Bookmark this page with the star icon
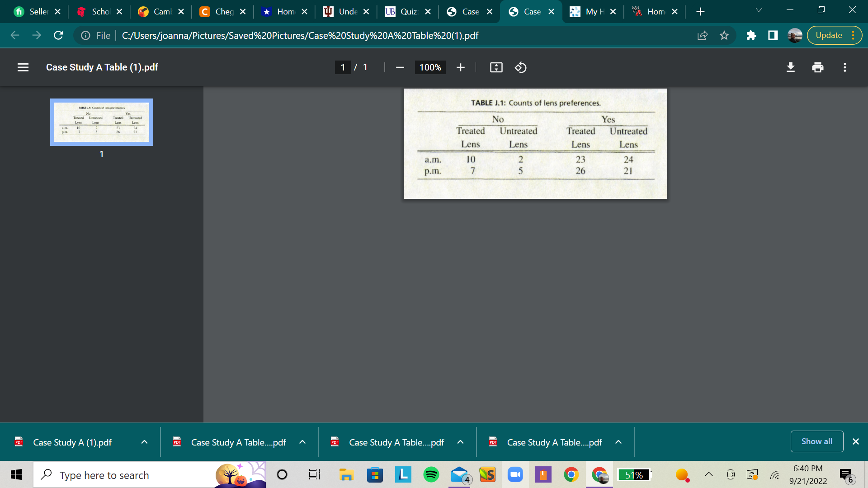 [724, 35]
